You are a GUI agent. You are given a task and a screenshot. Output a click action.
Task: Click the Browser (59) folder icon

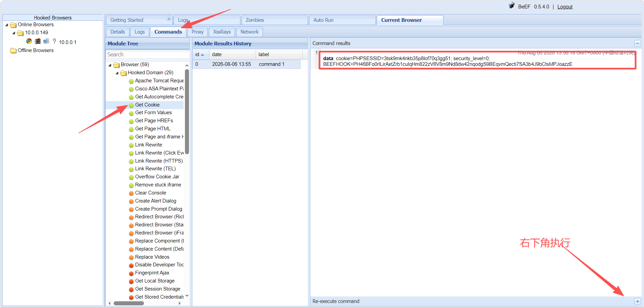[117, 65]
